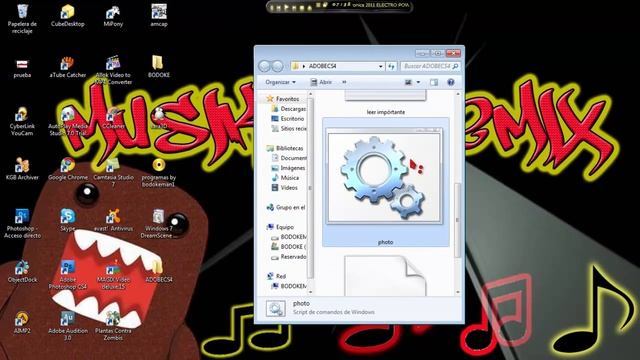This screenshot has height=360, width=640.
Task: Open the CubeDesktop shortcut on the desktop
Action: (x=68, y=16)
